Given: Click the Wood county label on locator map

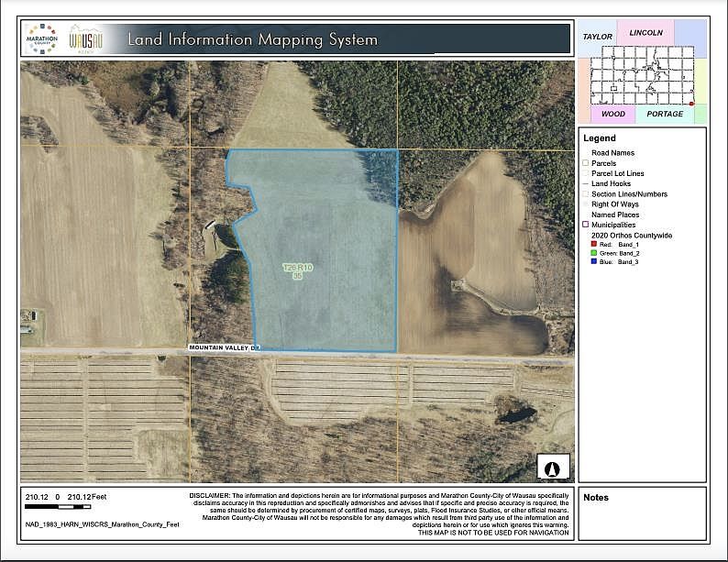Looking at the screenshot, I should [x=613, y=115].
